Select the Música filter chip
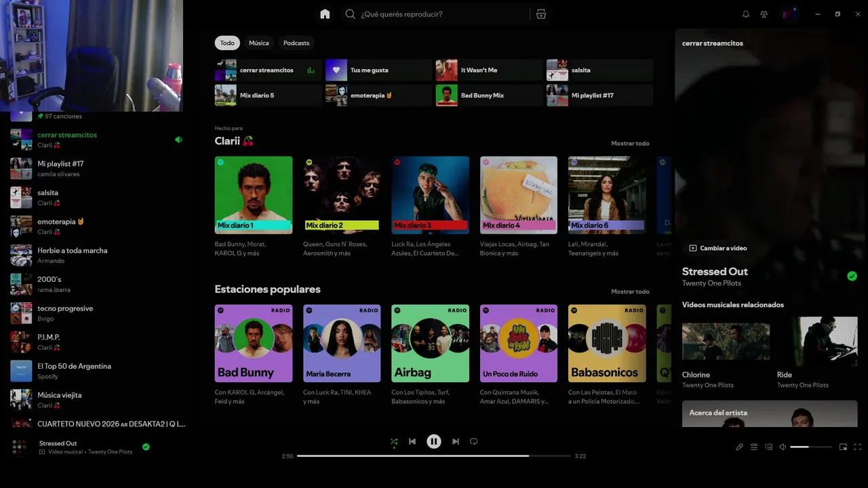The width and height of the screenshot is (868, 488). coord(259,43)
